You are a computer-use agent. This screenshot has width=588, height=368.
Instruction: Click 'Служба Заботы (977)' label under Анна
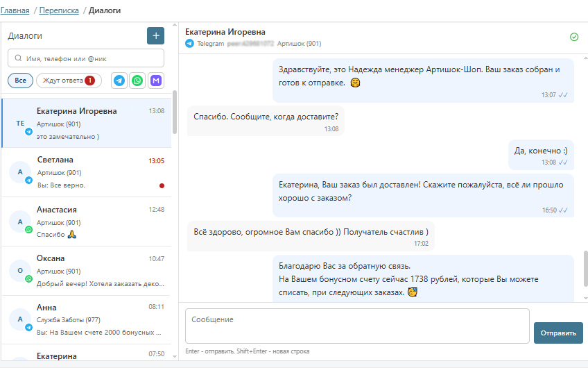(68, 320)
